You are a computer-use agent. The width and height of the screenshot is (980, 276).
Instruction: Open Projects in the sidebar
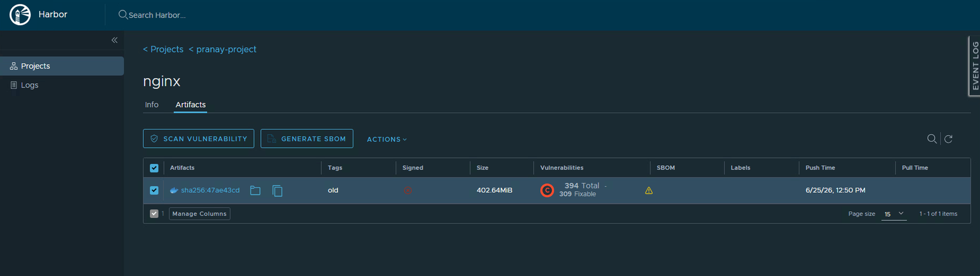62,66
